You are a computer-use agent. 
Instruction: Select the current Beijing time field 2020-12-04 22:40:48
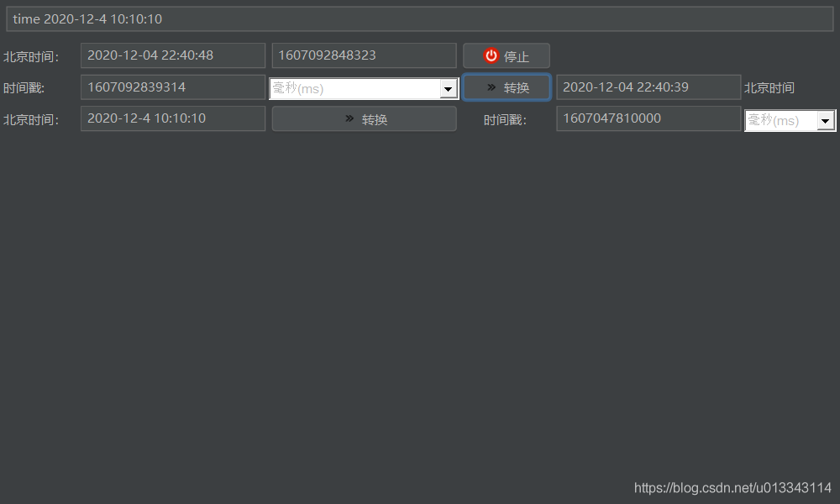[173, 55]
